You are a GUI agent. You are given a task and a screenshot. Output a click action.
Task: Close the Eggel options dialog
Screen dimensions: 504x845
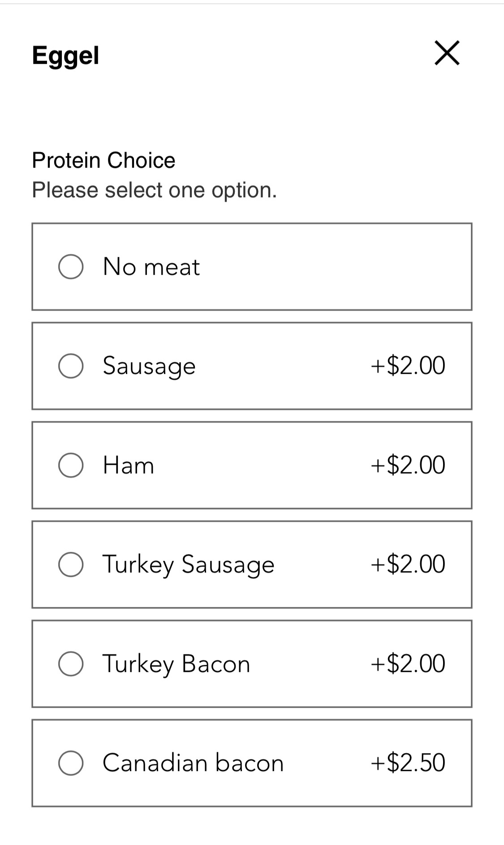tap(447, 53)
